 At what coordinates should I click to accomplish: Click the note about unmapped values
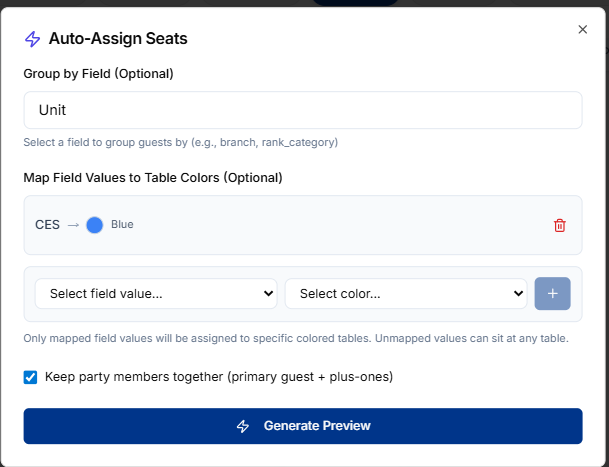tap(296, 338)
